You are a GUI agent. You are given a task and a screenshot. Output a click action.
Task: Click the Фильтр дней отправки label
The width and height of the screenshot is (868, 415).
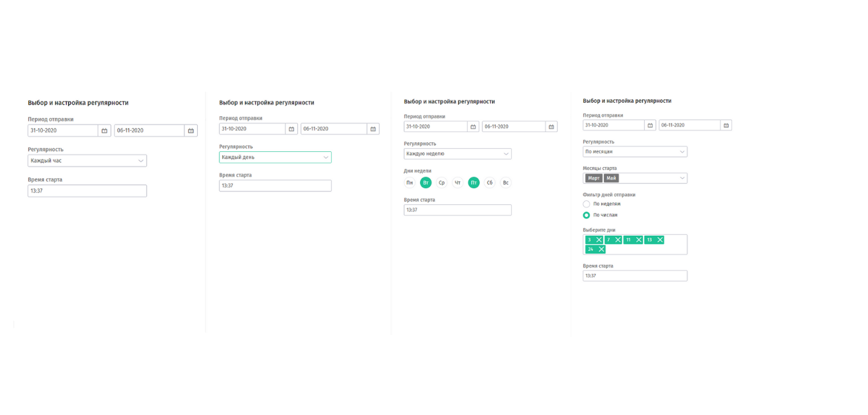tap(609, 195)
